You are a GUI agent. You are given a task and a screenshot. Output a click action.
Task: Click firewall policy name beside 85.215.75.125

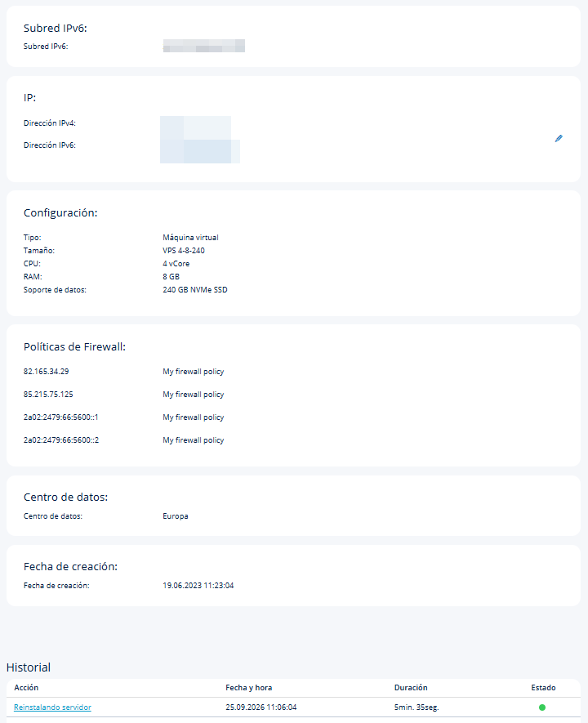coord(193,395)
